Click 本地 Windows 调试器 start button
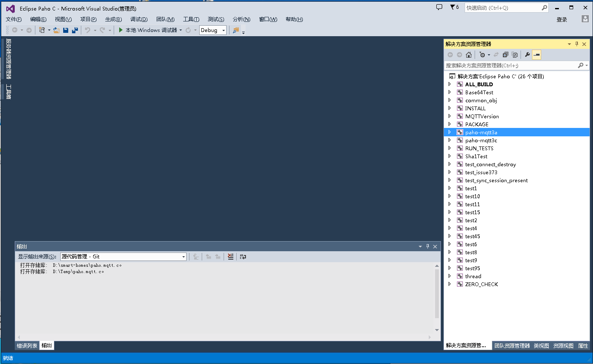 pos(147,30)
